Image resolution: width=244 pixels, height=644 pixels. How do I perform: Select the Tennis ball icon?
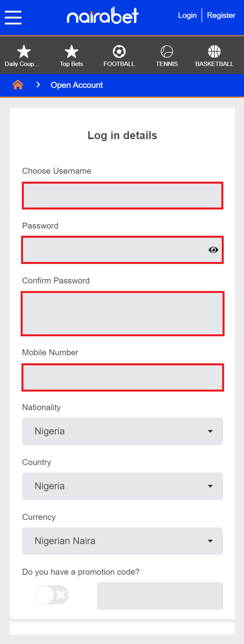[x=167, y=52]
